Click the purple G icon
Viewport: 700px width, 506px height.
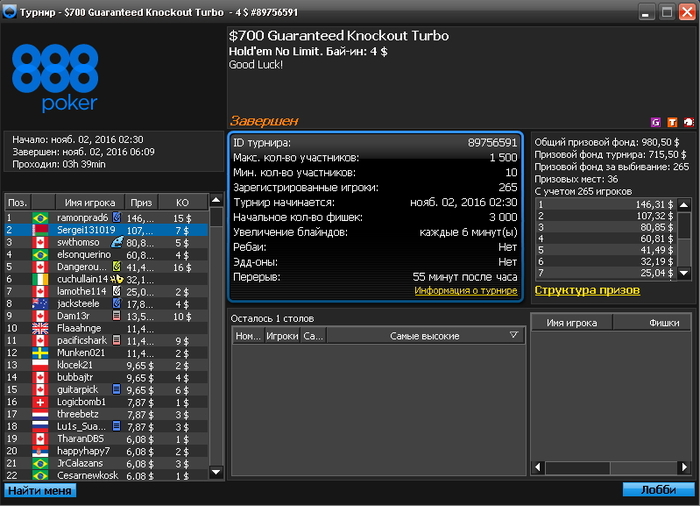(655, 122)
